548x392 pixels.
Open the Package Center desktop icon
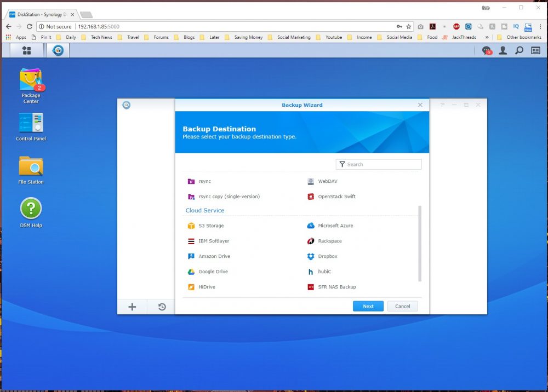(31, 85)
